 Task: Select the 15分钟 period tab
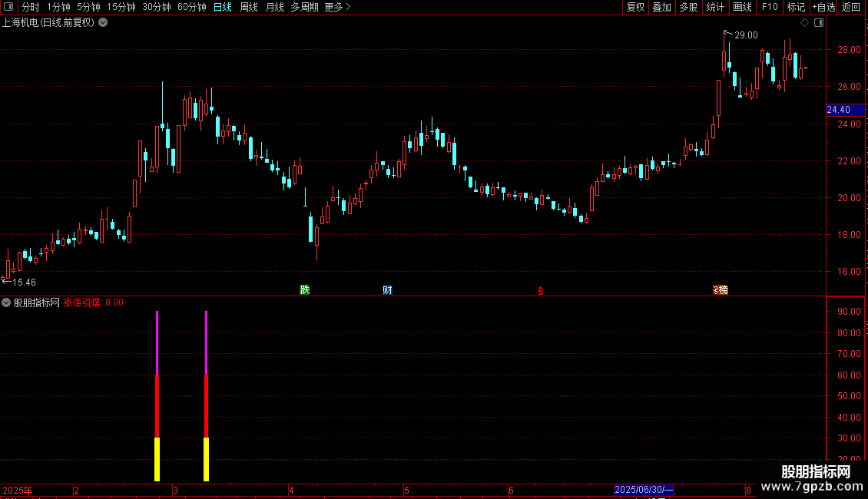pos(121,7)
